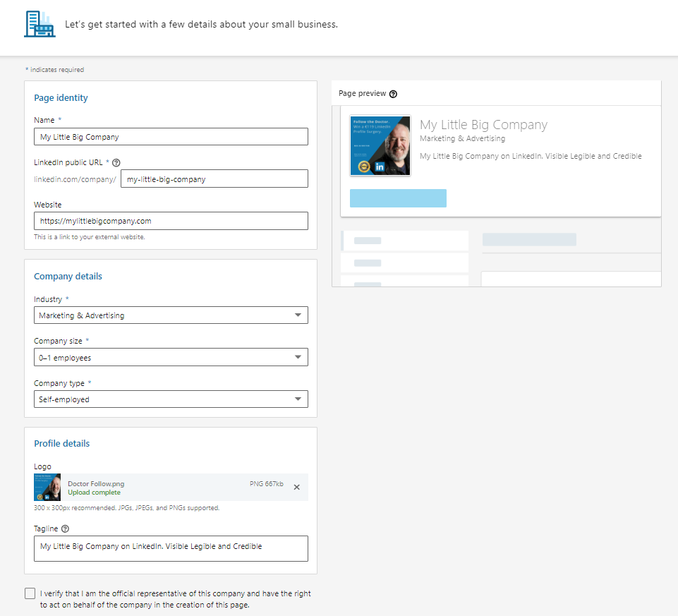Click the 'Page preview' label

click(x=362, y=93)
